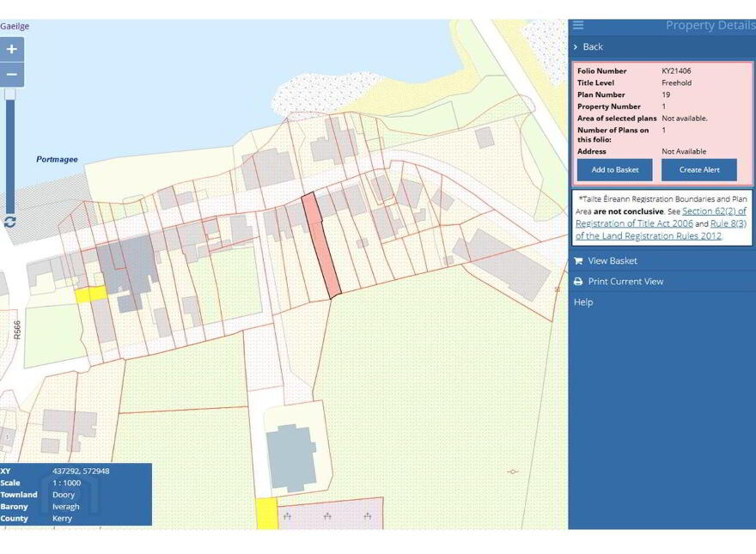Zoom out the map with minus button

click(x=11, y=75)
